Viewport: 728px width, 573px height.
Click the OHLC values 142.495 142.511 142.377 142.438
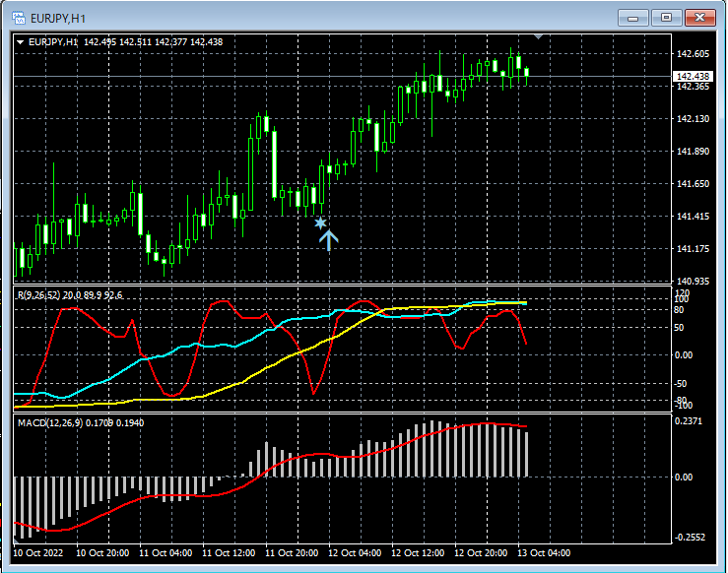(x=154, y=42)
